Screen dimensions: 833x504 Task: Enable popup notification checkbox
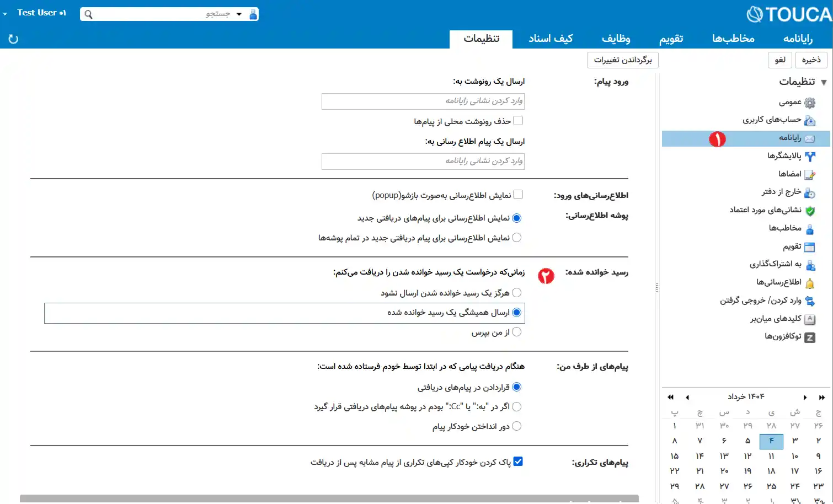point(518,195)
